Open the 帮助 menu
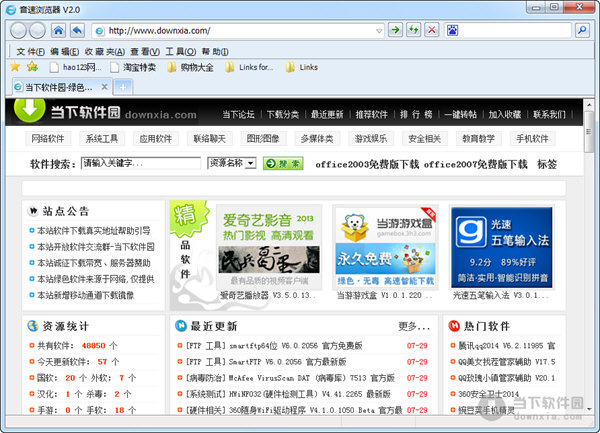 [x=215, y=52]
